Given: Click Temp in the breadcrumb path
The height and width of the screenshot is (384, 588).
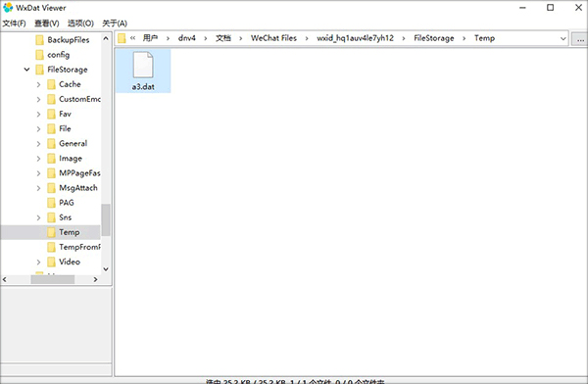Looking at the screenshot, I should tap(484, 38).
